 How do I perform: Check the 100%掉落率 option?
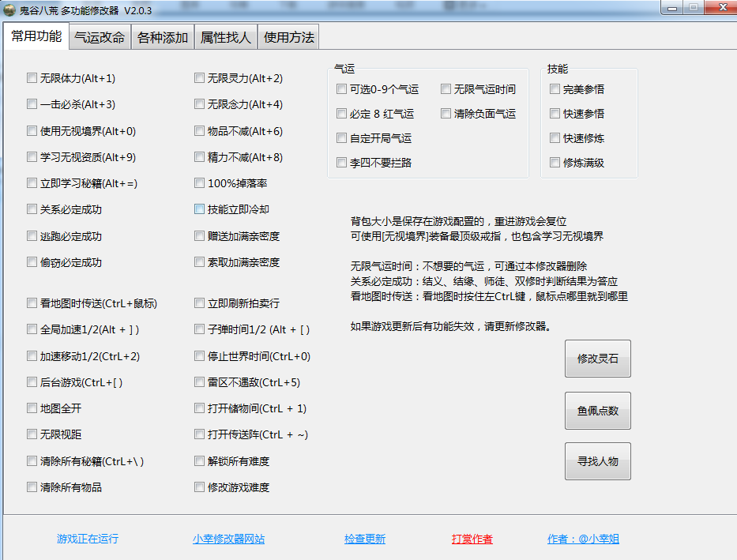[199, 183]
